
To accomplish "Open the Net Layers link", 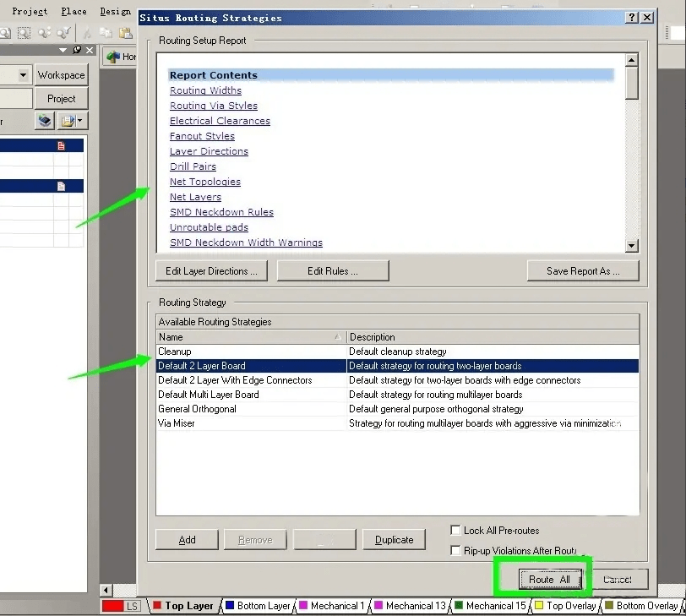I will tap(195, 197).
